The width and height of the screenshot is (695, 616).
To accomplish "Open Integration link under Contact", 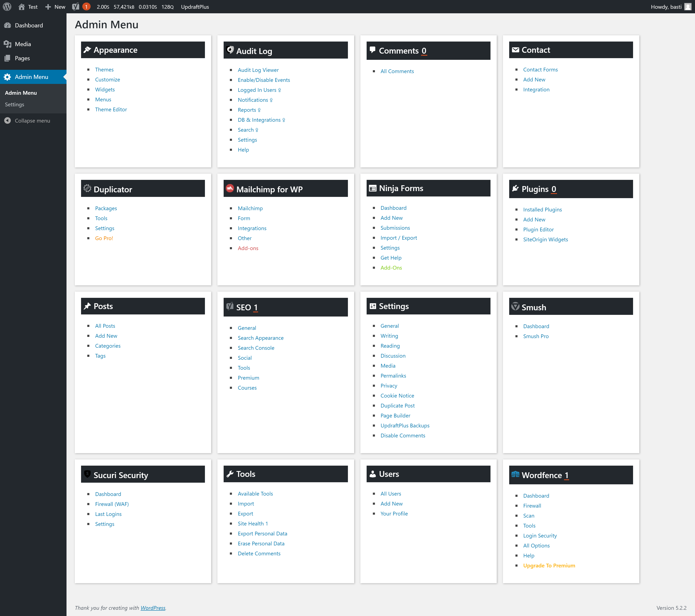I will pos(536,90).
